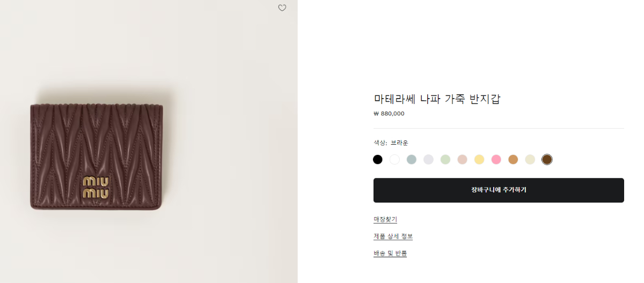Expand 제품 상세 정보 product details
Viewport: 644px width, 283px height.
coord(393,236)
